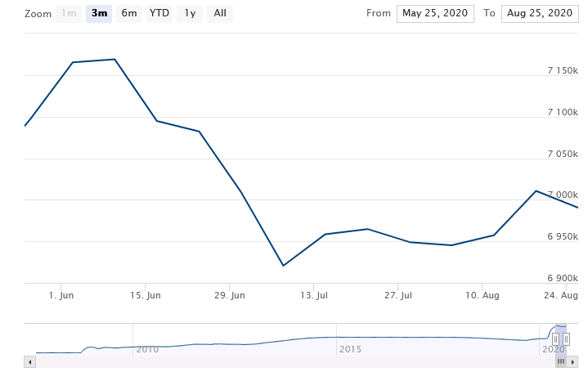
Task: Set zoom range to 6m
Action: (129, 13)
